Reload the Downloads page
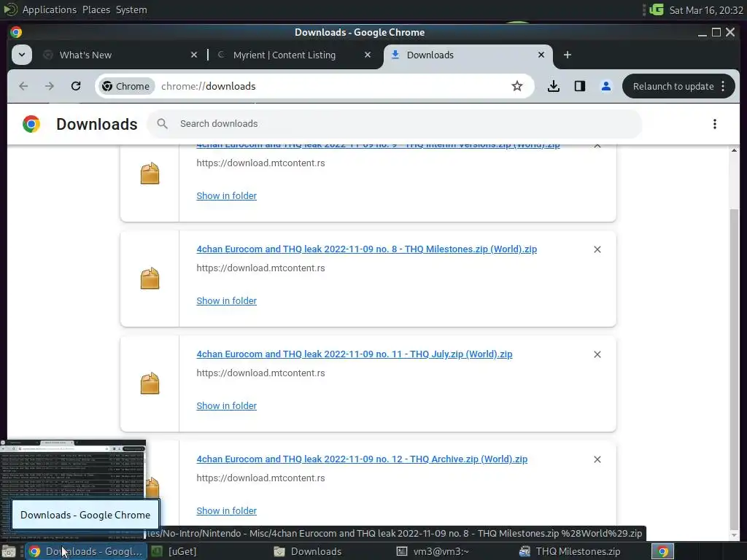The height and width of the screenshot is (560, 747). click(76, 86)
